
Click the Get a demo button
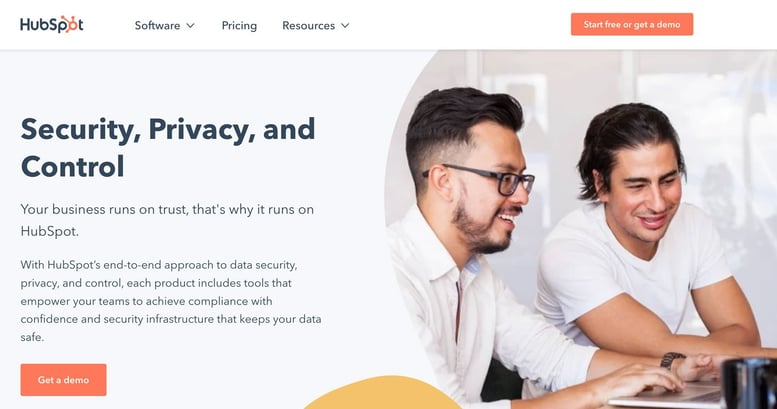pyautogui.click(x=63, y=380)
